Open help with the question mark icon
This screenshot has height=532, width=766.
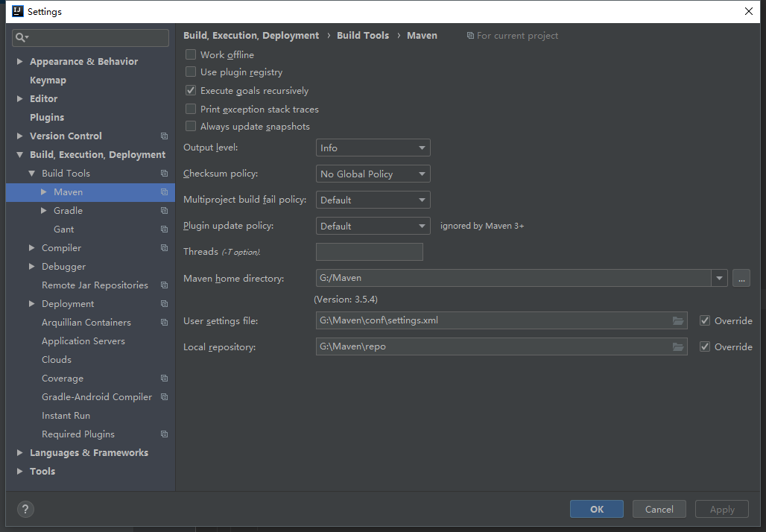pyautogui.click(x=25, y=509)
